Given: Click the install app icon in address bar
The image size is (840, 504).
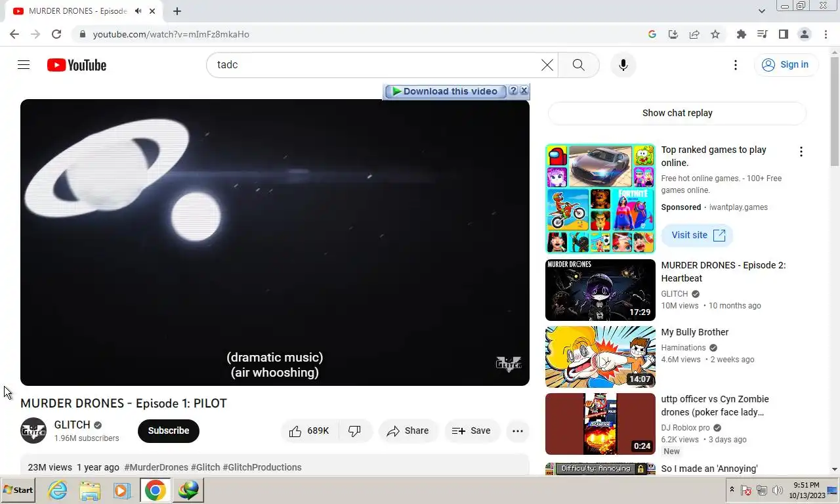Looking at the screenshot, I should 673,34.
